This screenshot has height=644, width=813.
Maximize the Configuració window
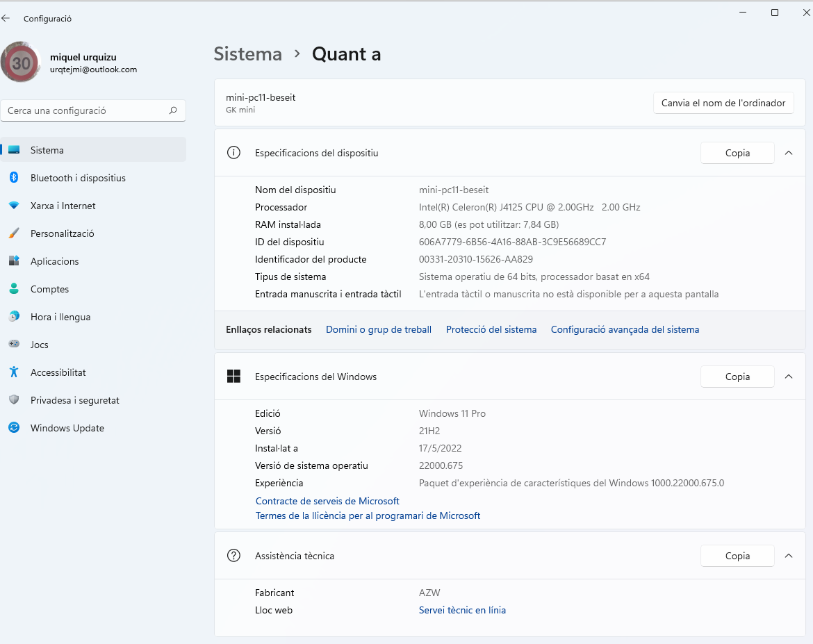coord(775,13)
